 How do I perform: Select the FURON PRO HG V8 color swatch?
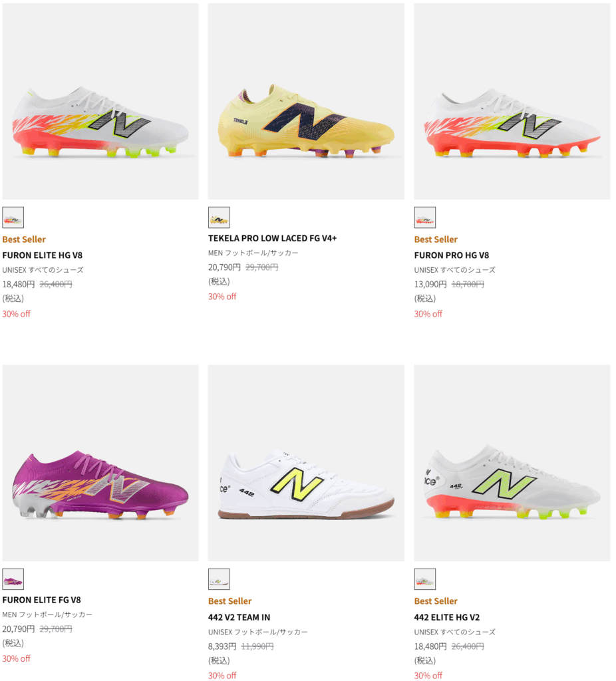tap(425, 217)
